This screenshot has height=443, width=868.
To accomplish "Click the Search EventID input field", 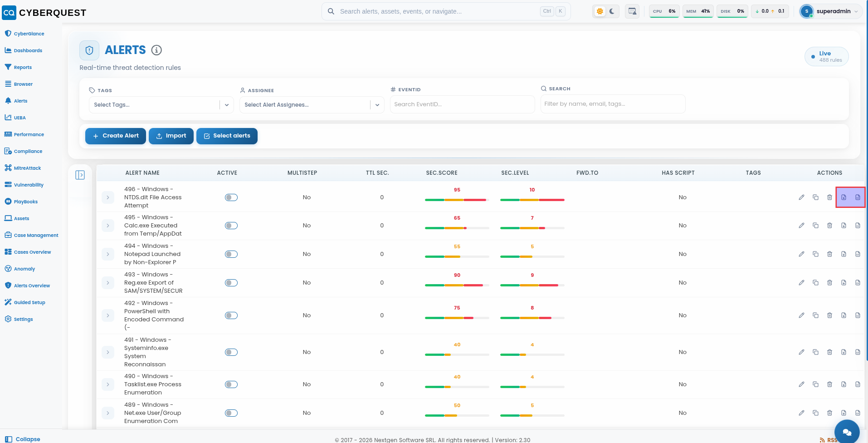I will click(463, 104).
